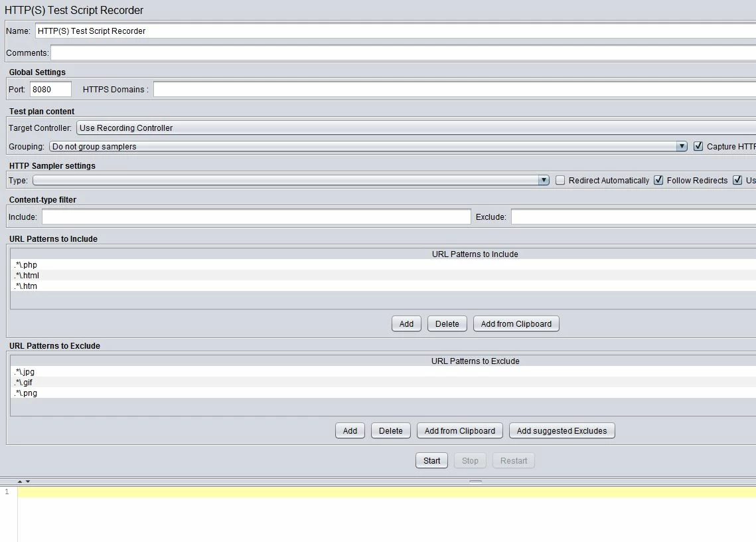Click the URL Patterns to Include column header
Viewport: 756px width, 542px height.
click(x=383, y=254)
